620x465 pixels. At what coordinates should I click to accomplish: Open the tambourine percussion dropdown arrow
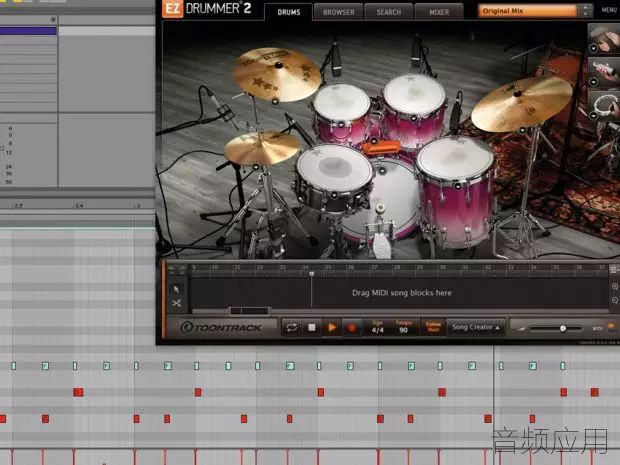pos(593,115)
